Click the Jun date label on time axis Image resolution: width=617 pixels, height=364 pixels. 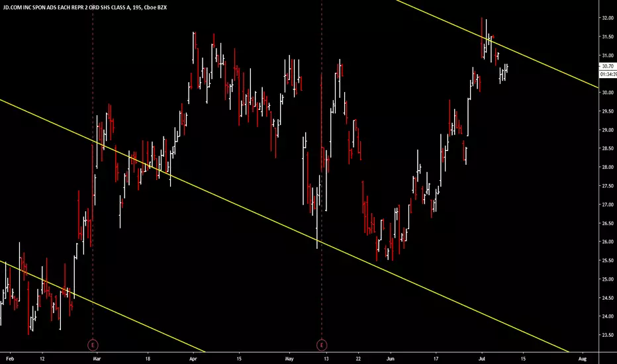tap(391, 359)
